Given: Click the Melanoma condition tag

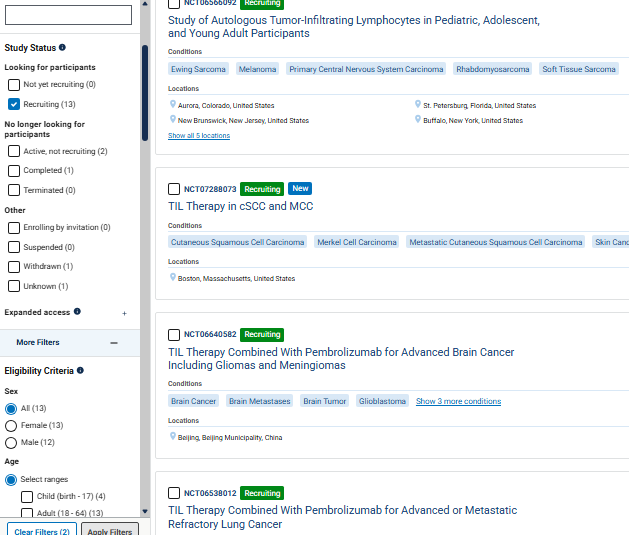Looking at the screenshot, I should click(258, 69).
